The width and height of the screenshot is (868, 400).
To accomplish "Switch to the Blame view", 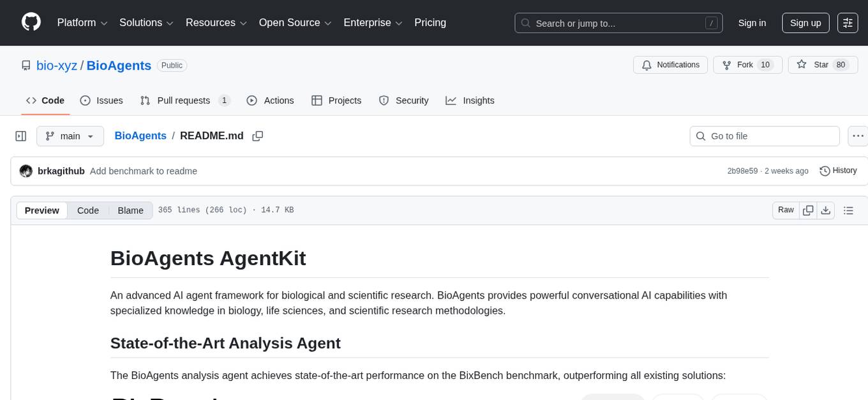I will point(130,210).
